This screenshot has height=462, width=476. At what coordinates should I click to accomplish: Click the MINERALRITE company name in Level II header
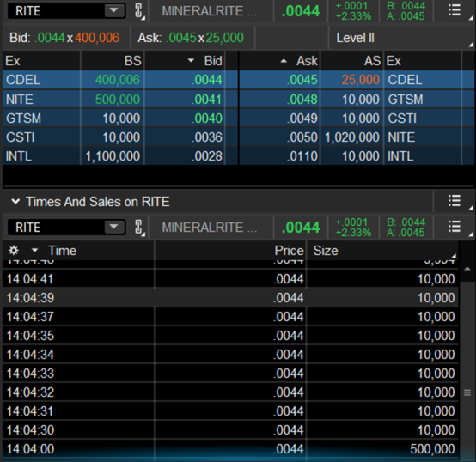pyautogui.click(x=210, y=11)
